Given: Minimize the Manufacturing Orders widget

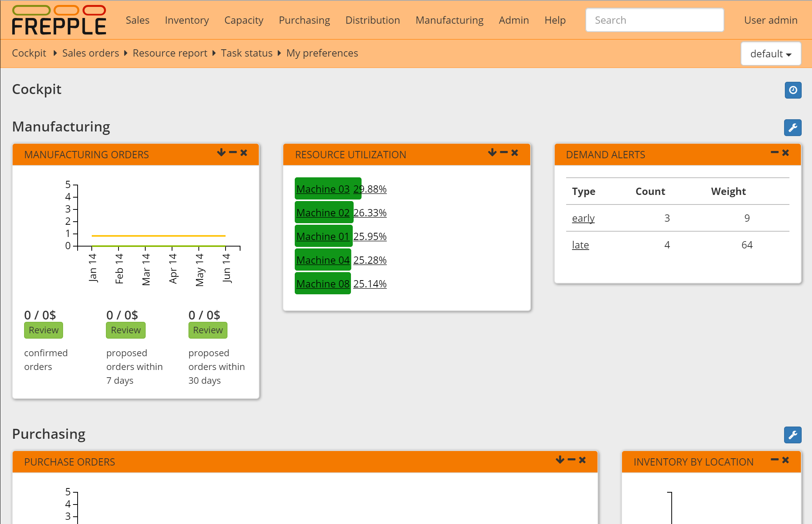Looking at the screenshot, I should click(233, 152).
